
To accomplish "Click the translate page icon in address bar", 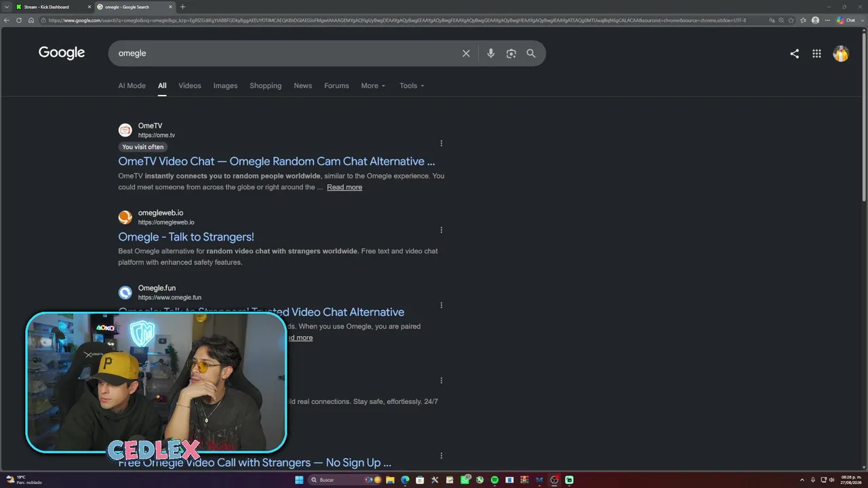I will [x=773, y=20].
